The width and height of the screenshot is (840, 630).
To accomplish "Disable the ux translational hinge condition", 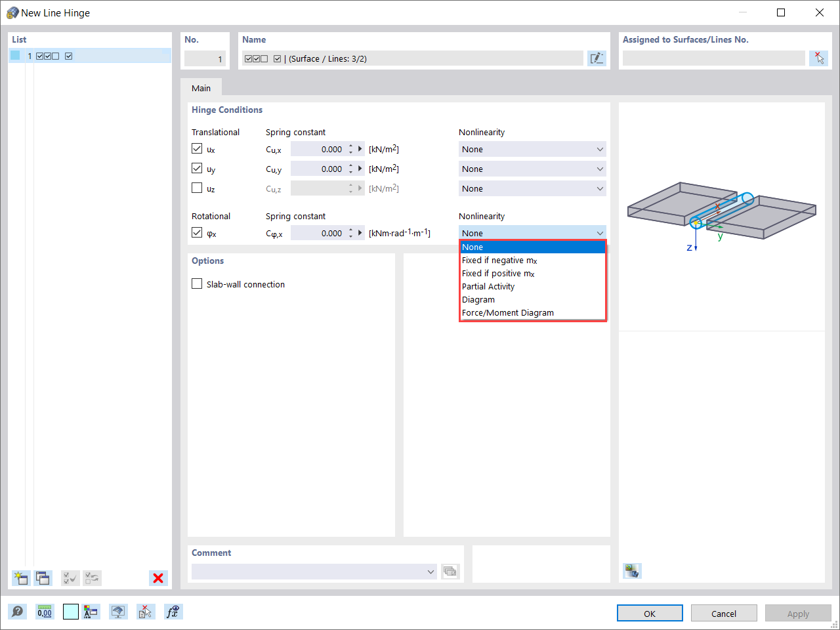I will [196, 148].
